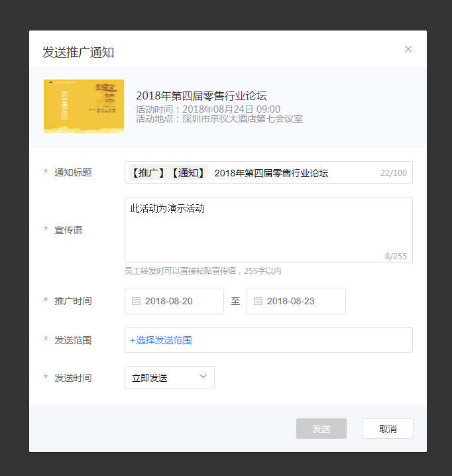The image size is (452, 476).
Task: Click the 8/255 character counter
Action: coord(396,256)
